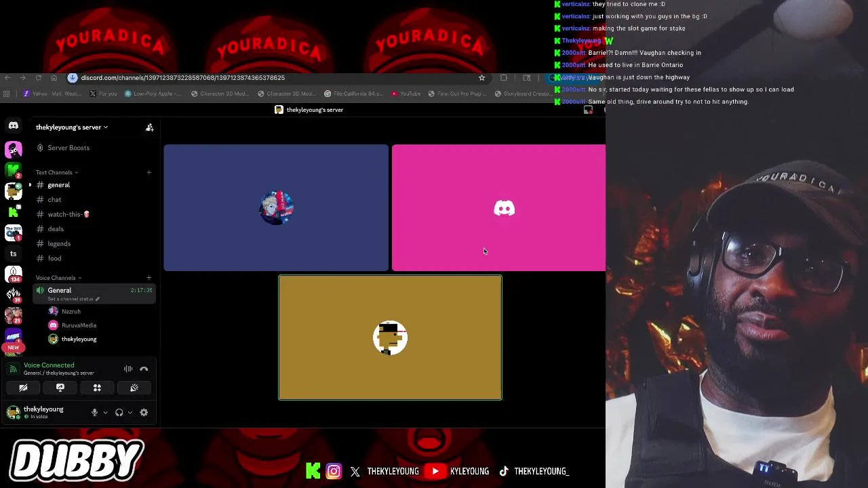868x488 pixels.
Task: Open the #watch-this channel
Action: coord(95,214)
